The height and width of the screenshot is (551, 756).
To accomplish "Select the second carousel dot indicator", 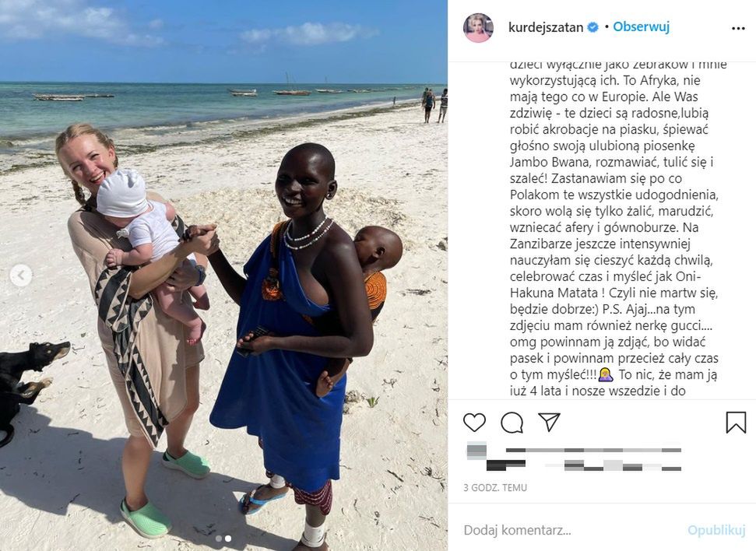I will 228,539.
